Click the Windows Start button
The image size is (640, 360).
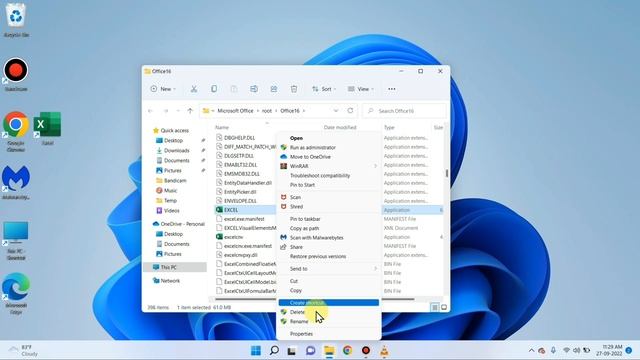[256, 351]
